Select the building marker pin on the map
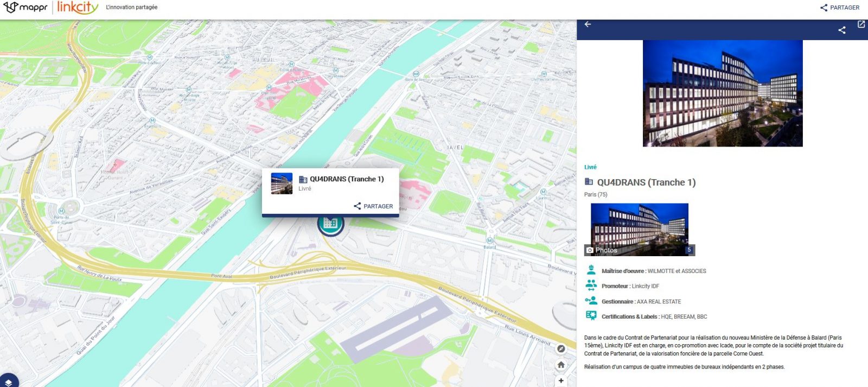This screenshot has height=387, width=868. (x=330, y=223)
